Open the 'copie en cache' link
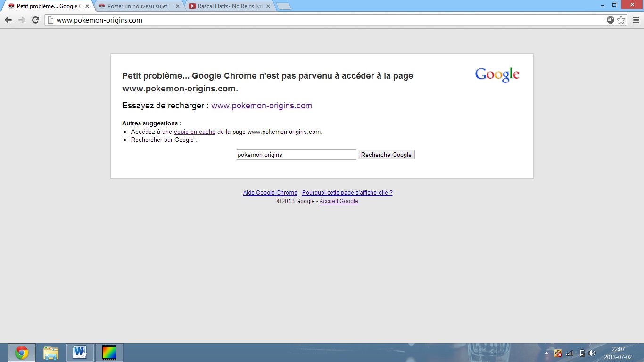 pyautogui.click(x=195, y=132)
